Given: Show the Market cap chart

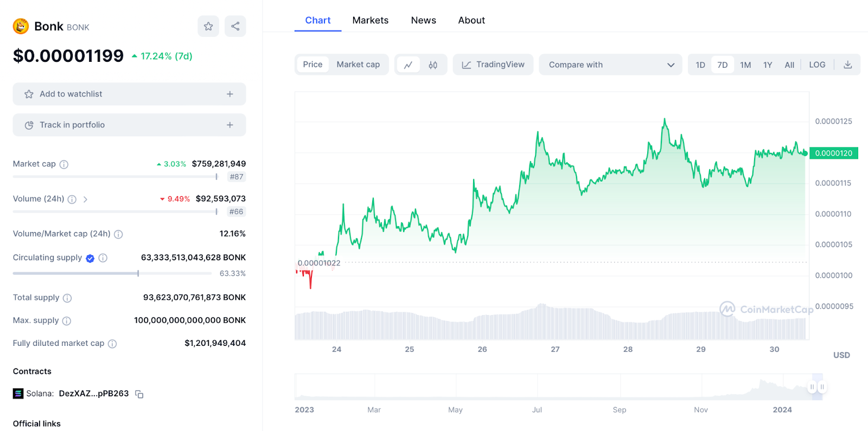Looking at the screenshot, I should tap(358, 65).
